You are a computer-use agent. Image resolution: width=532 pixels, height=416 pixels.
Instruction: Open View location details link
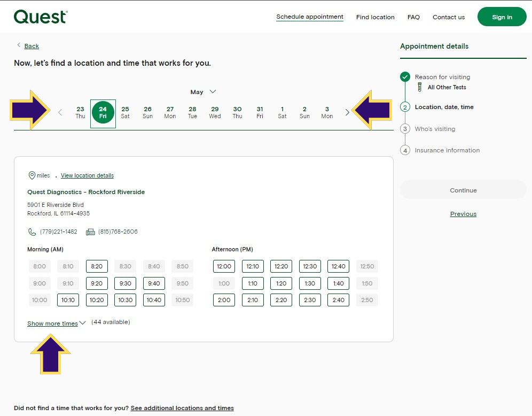pyautogui.click(x=87, y=175)
